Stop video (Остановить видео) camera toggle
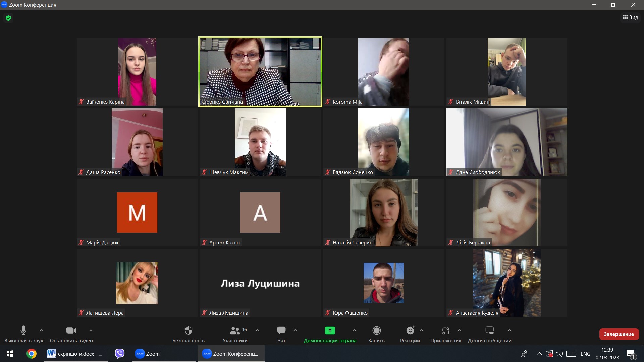Viewport: 644px width, 362px height. (71, 331)
